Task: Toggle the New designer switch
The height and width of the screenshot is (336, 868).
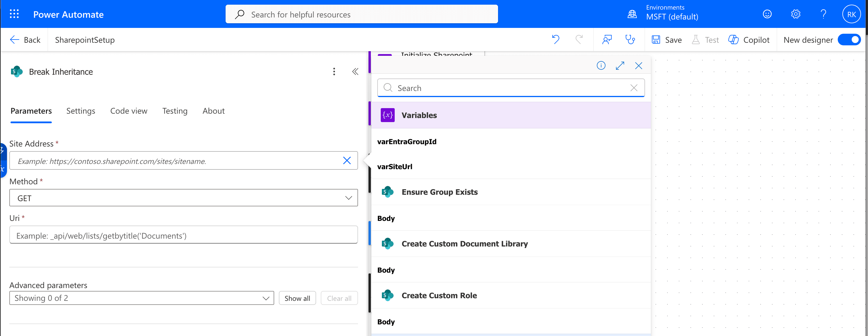Action: 849,39
